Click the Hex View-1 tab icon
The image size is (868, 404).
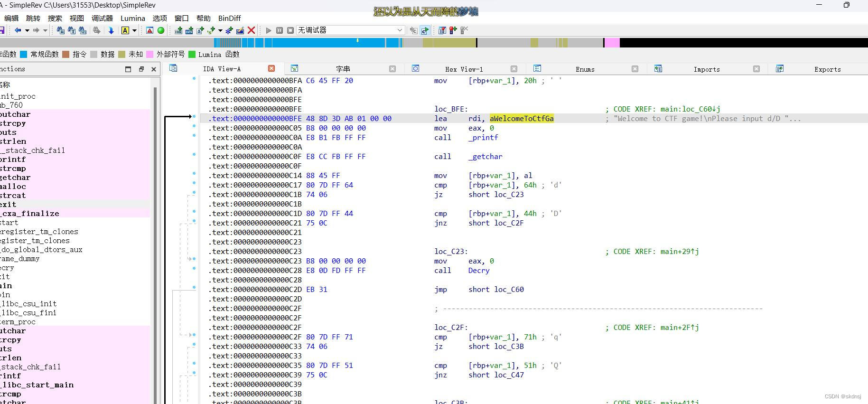(415, 68)
